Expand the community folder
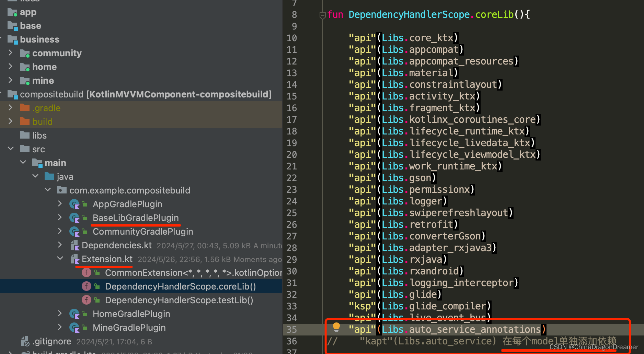This screenshot has height=354, width=644. [10, 53]
